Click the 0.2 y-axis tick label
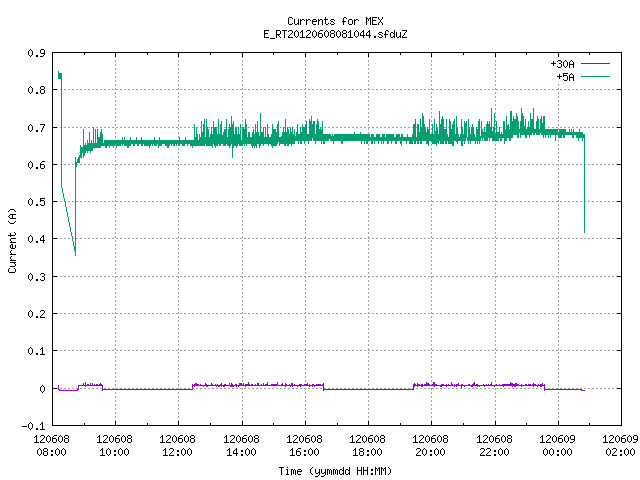Image resolution: width=640 pixels, height=480 pixels. click(x=37, y=314)
